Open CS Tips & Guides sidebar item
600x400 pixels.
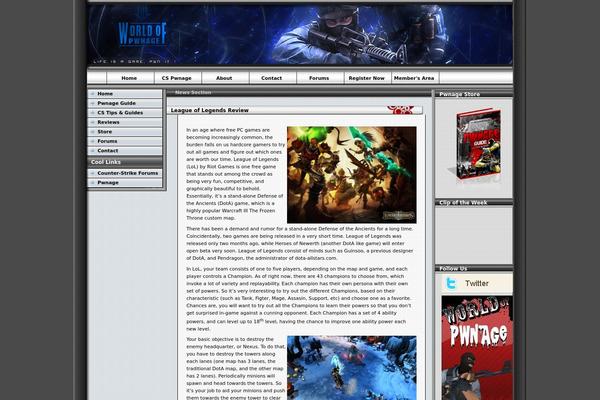click(x=125, y=113)
